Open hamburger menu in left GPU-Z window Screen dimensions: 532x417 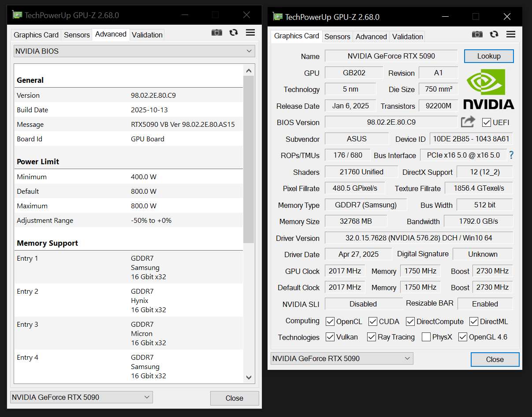coord(250,33)
